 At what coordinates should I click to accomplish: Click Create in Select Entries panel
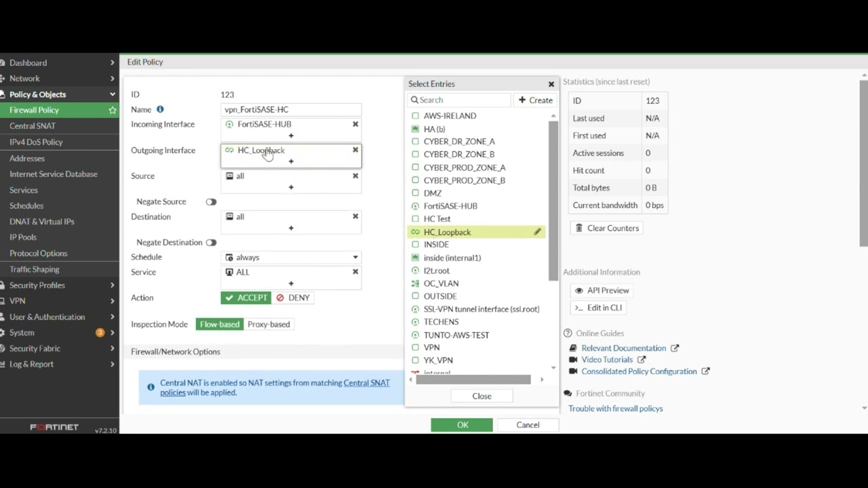[x=536, y=100]
